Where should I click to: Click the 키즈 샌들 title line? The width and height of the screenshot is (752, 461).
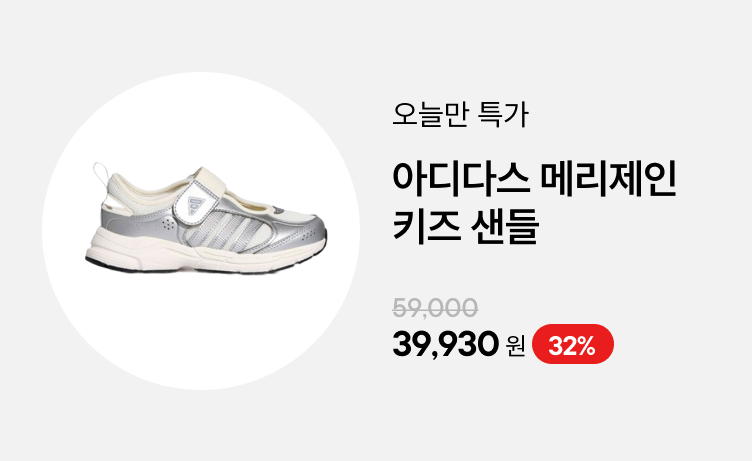[466, 227]
